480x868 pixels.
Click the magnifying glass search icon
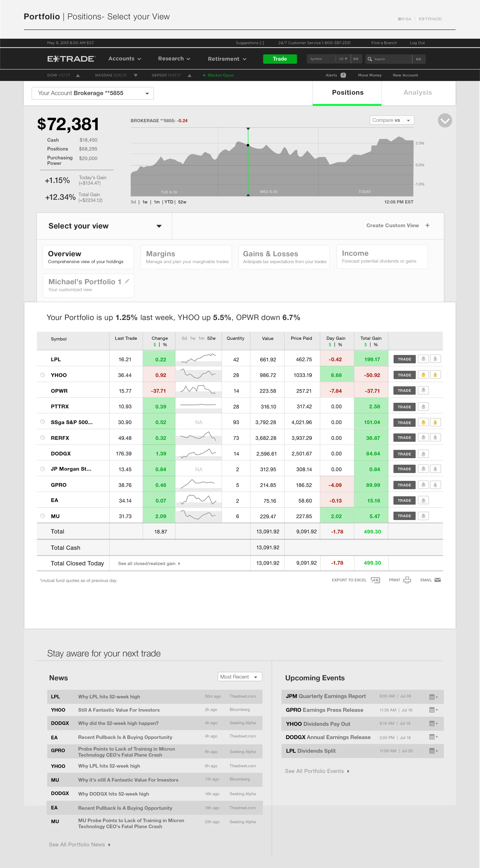pyautogui.click(x=370, y=59)
